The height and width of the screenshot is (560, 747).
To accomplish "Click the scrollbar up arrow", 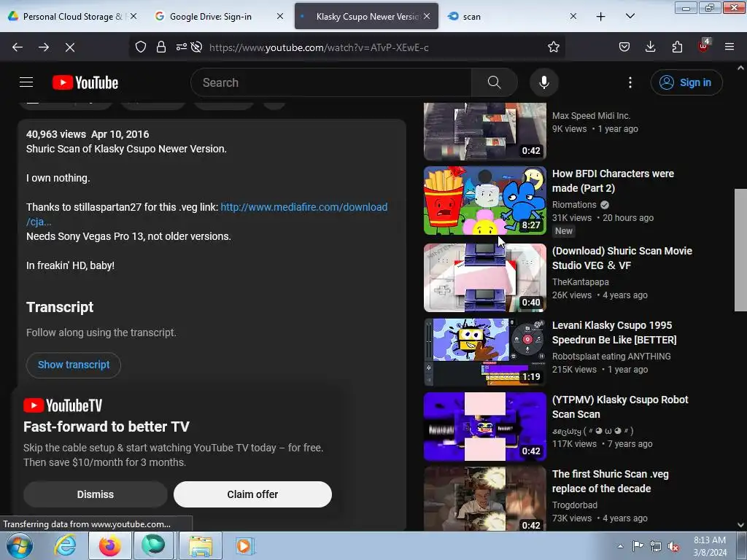I will 740,68.
